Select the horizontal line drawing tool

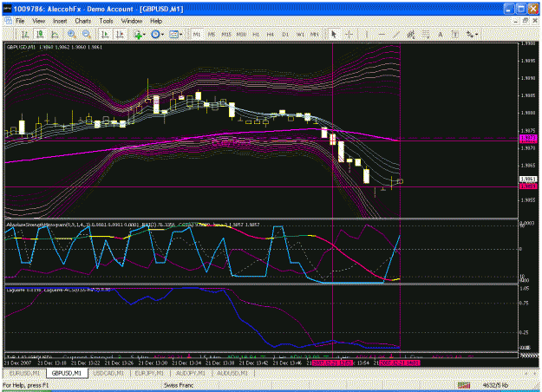[x=382, y=34]
